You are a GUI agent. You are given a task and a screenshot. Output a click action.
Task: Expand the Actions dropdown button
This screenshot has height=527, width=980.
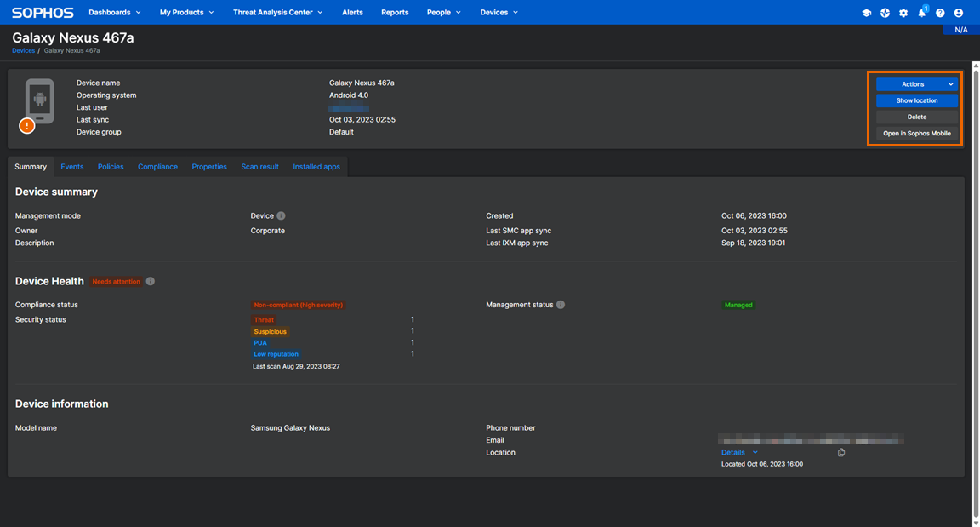pyautogui.click(x=917, y=84)
